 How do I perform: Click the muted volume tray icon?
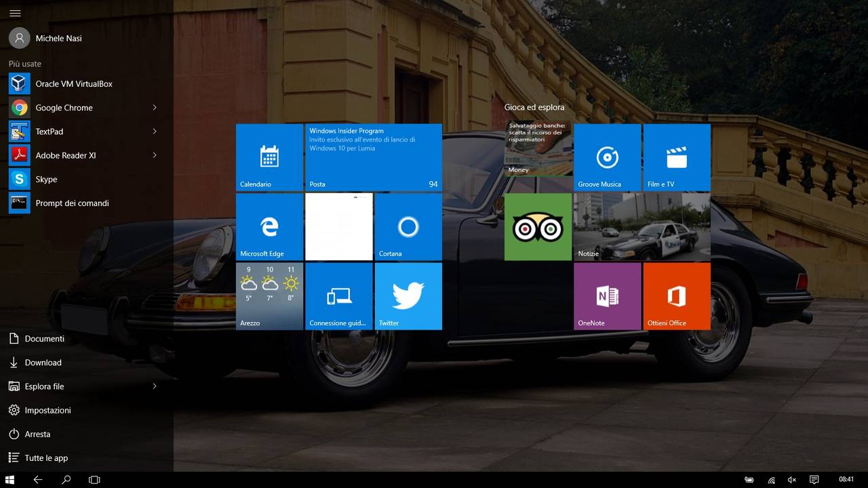point(792,480)
